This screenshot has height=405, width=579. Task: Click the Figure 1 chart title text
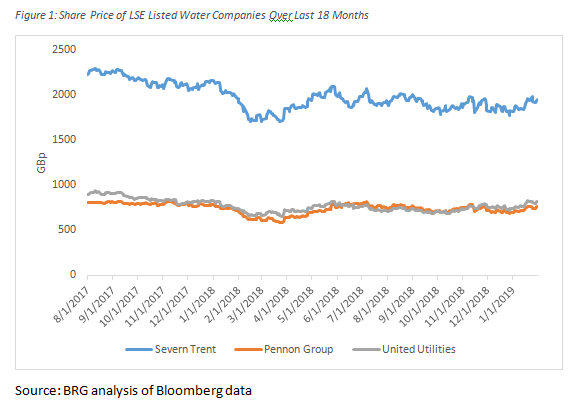pos(192,16)
